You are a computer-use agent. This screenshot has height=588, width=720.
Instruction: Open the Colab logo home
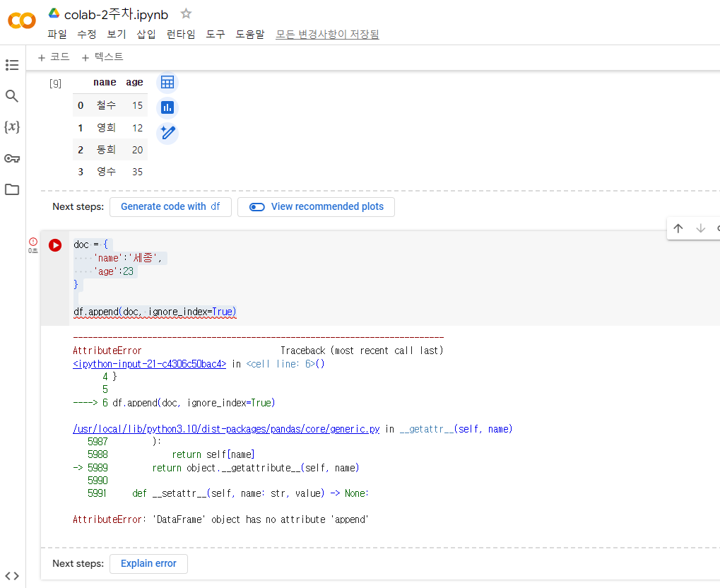point(22,20)
